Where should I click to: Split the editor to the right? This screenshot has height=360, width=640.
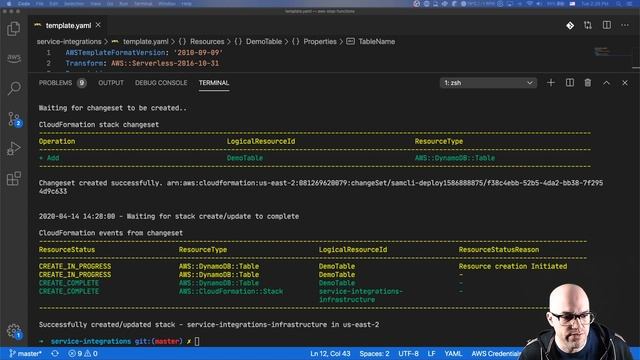coord(607,25)
